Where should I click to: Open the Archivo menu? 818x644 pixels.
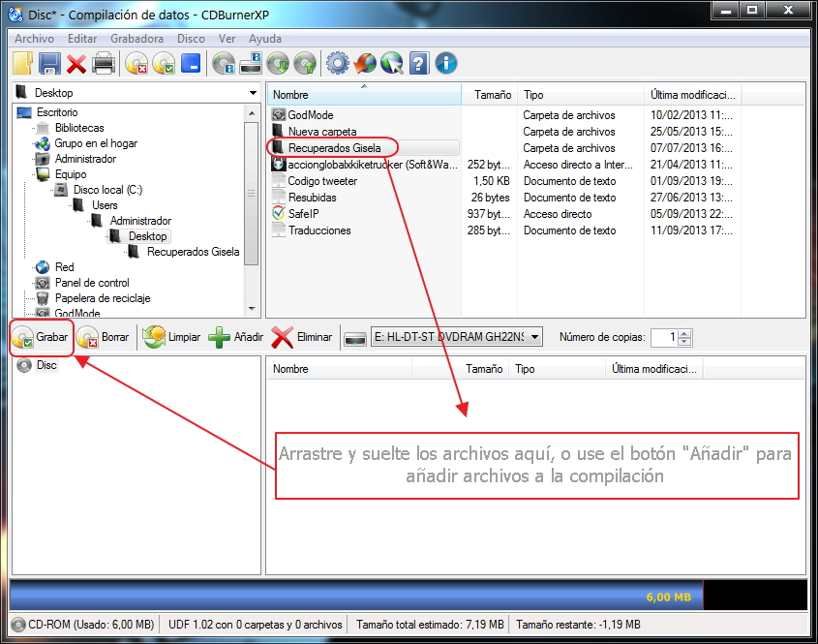click(34, 39)
